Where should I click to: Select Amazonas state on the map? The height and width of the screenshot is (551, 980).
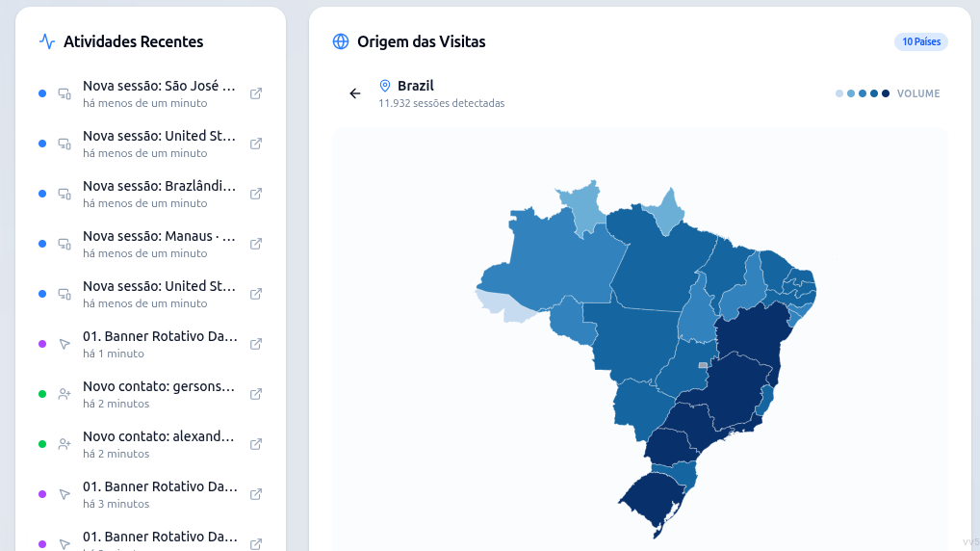click(550, 263)
